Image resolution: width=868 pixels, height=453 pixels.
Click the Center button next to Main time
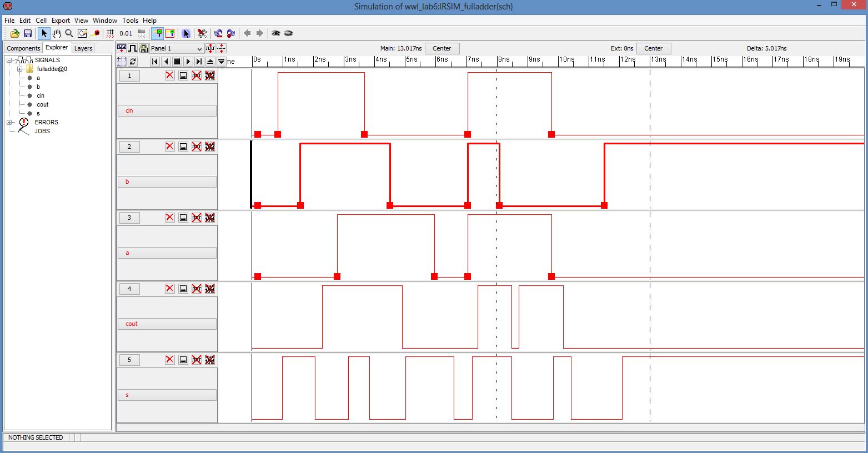[441, 48]
